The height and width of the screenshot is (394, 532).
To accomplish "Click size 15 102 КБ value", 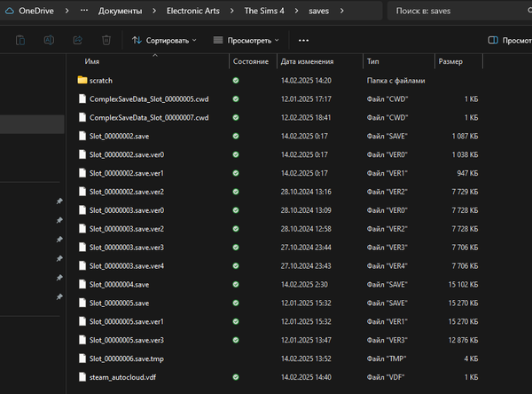I will [463, 284].
